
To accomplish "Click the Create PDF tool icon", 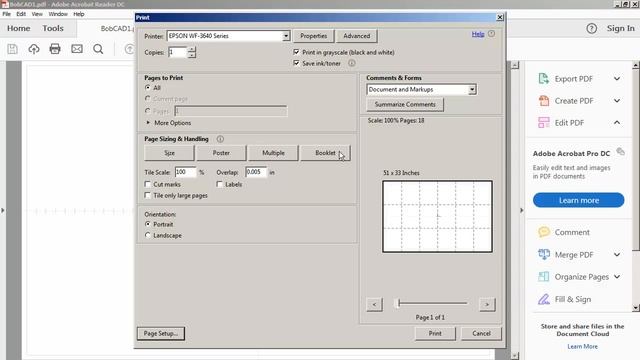I will (543, 100).
